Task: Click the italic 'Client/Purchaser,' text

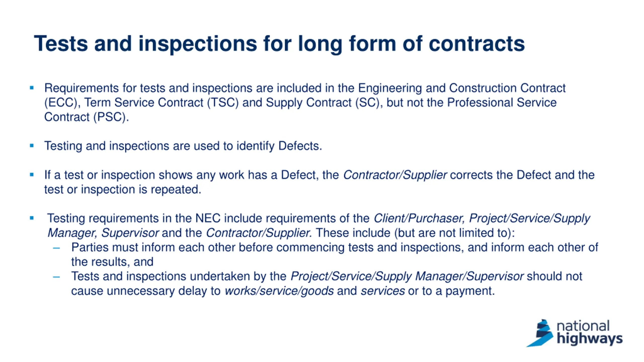Action: point(419,218)
